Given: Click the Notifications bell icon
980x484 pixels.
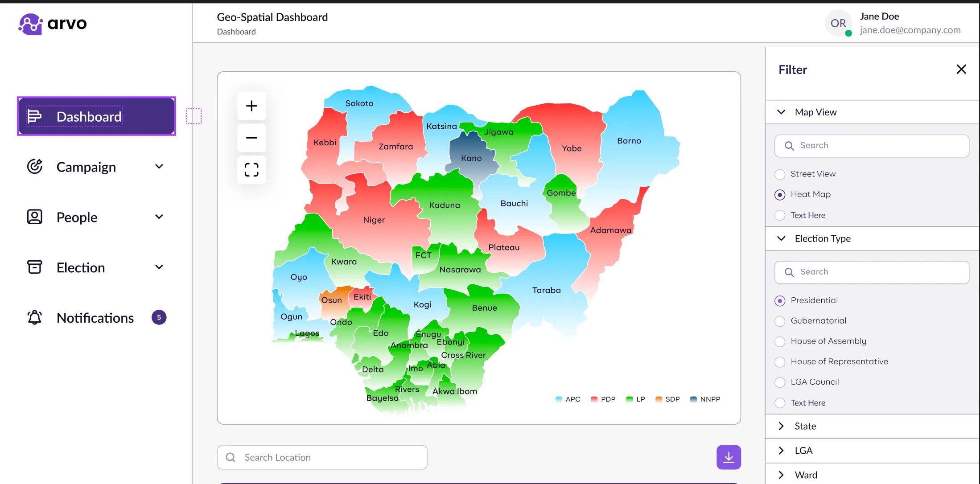Looking at the screenshot, I should (35, 318).
